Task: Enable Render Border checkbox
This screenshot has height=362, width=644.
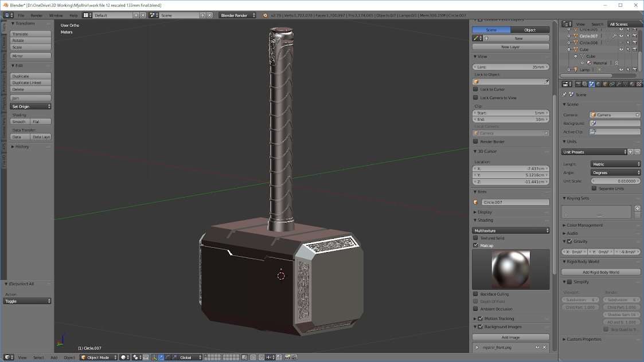Action: coord(475,141)
